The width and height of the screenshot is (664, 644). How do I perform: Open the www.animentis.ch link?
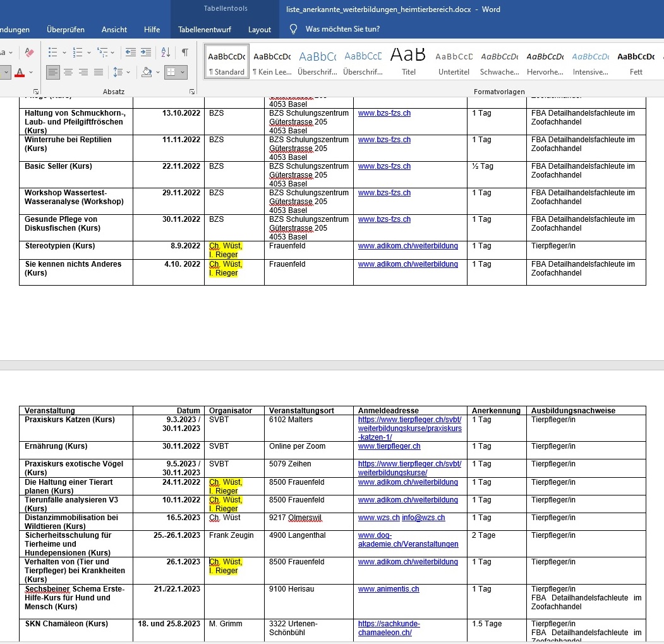[389, 589]
